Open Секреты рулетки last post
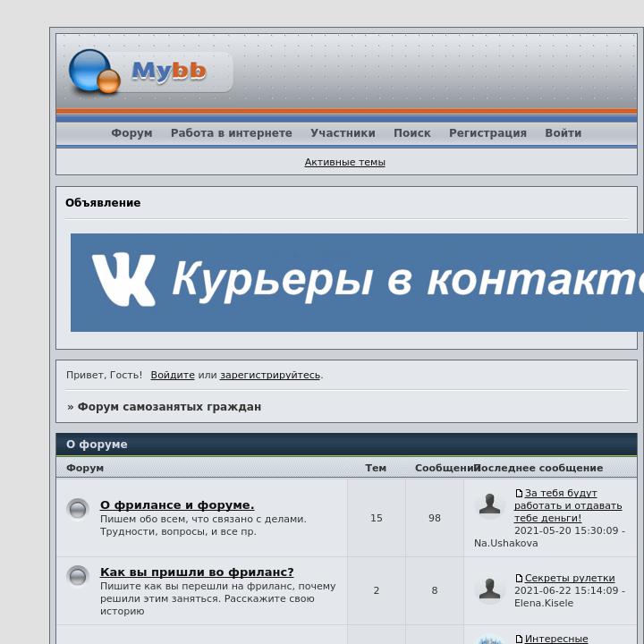Image resolution: width=644 pixels, height=644 pixels. pos(570,578)
